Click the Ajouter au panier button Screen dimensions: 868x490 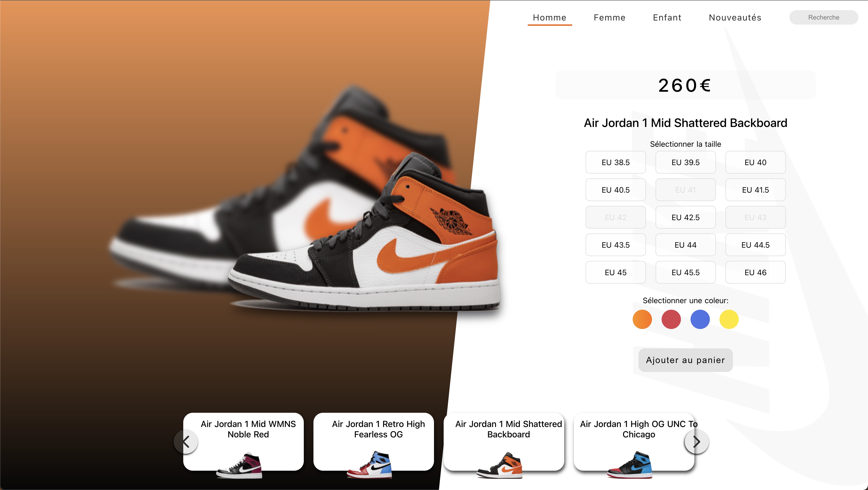pos(685,360)
